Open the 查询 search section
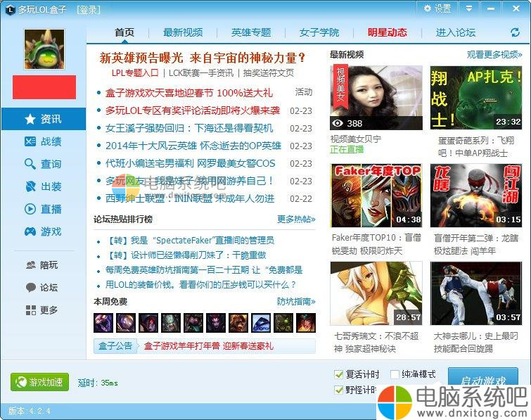The height and width of the screenshot is (420, 531). coord(44,164)
